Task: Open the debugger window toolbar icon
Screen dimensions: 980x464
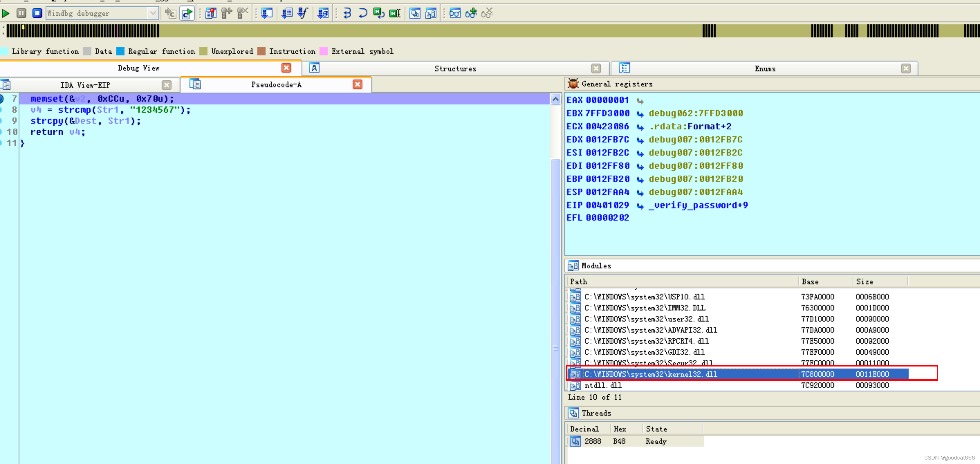Action: click(267, 14)
